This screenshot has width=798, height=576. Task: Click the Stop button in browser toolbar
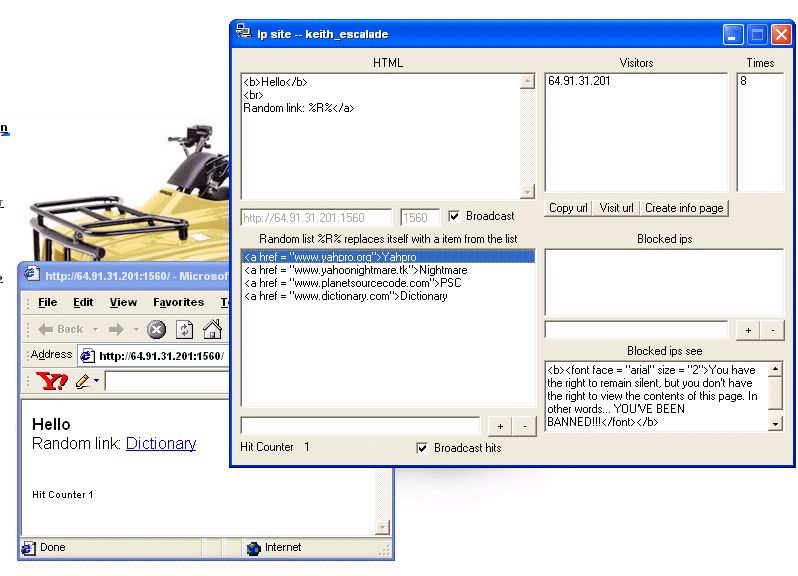[x=156, y=329]
